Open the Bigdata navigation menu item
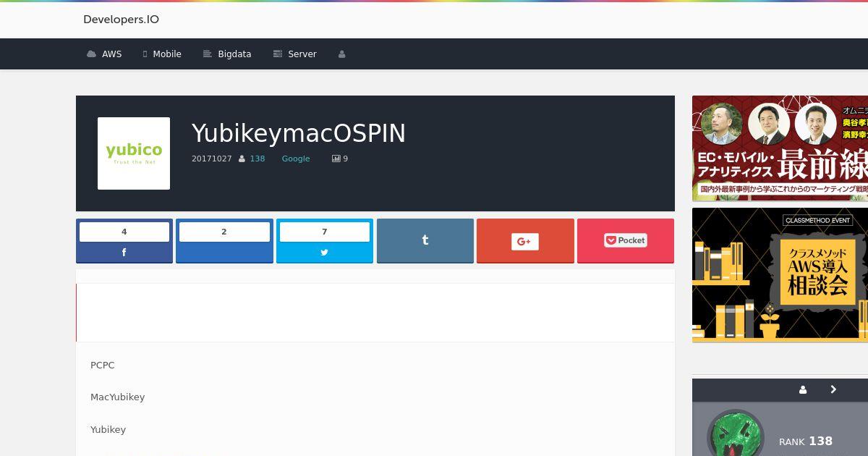 [x=227, y=54]
